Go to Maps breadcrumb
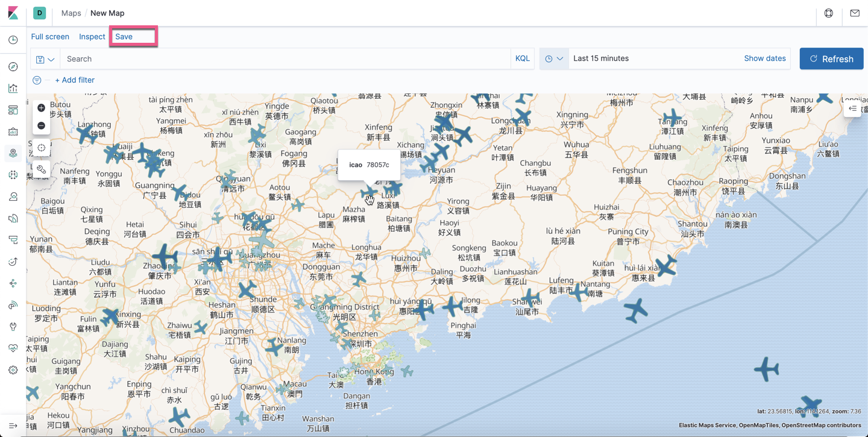This screenshot has height=437, width=868. click(x=71, y=13)
